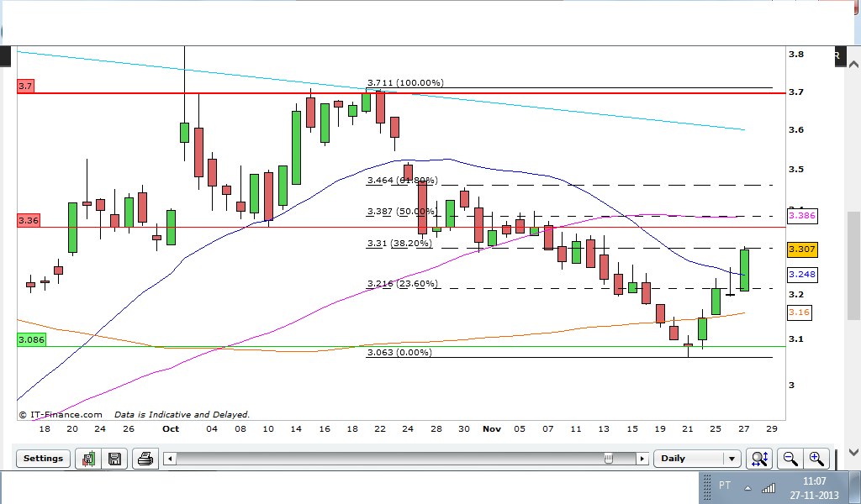861x504 pixels.
Task: Click the PT language indicator in the taskbar
Action: pos(725,486)
